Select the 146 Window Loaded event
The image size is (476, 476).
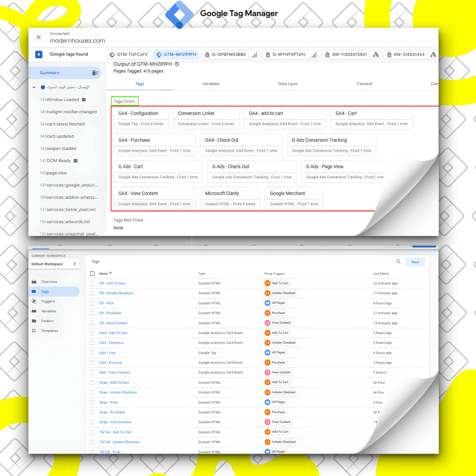click(63, 99)
